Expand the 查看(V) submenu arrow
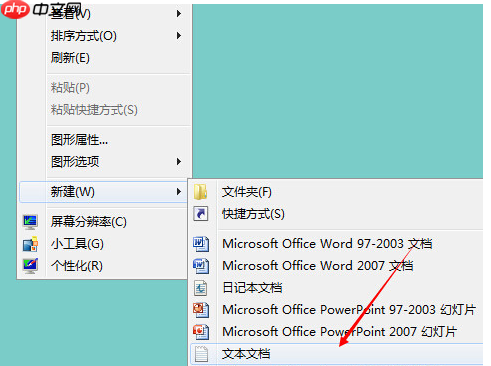 click(x=179, y=14)
